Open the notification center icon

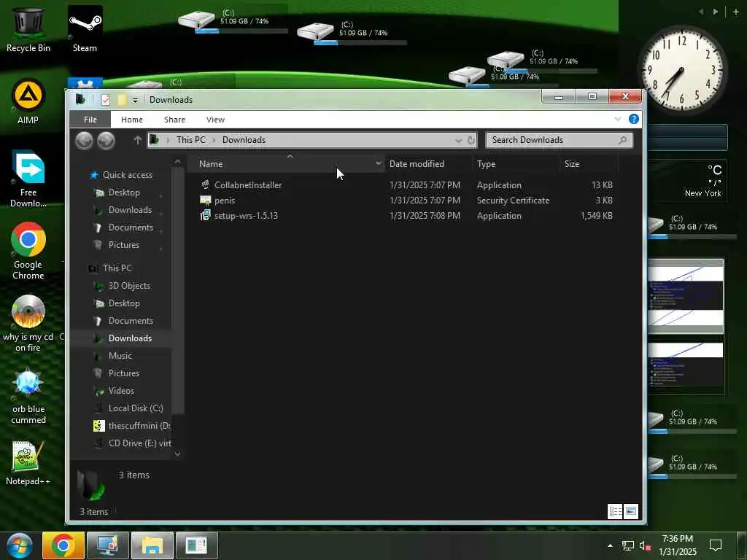[716, 545]
